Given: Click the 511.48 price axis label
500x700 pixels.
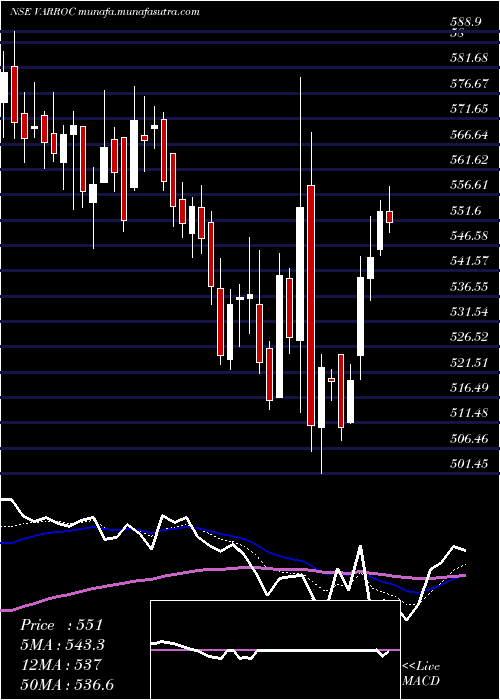Looking at the screenshot, I should click(469, 413).
